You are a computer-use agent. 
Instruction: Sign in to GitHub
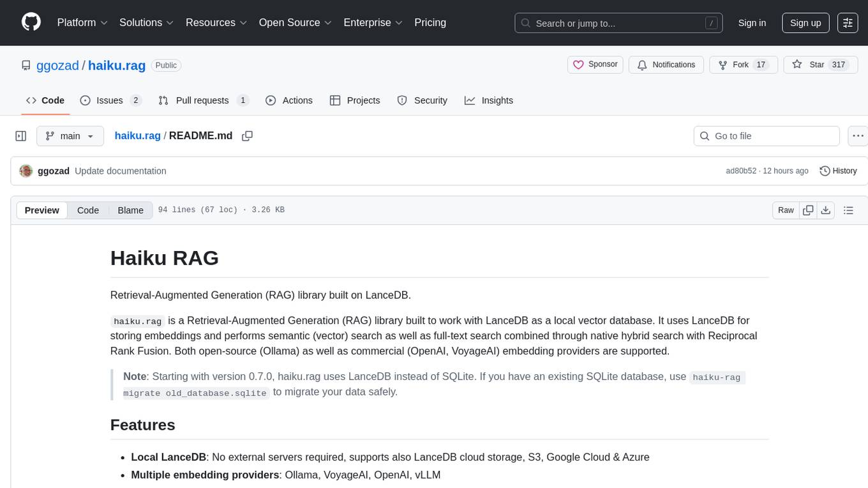click(x=752, y=23)
